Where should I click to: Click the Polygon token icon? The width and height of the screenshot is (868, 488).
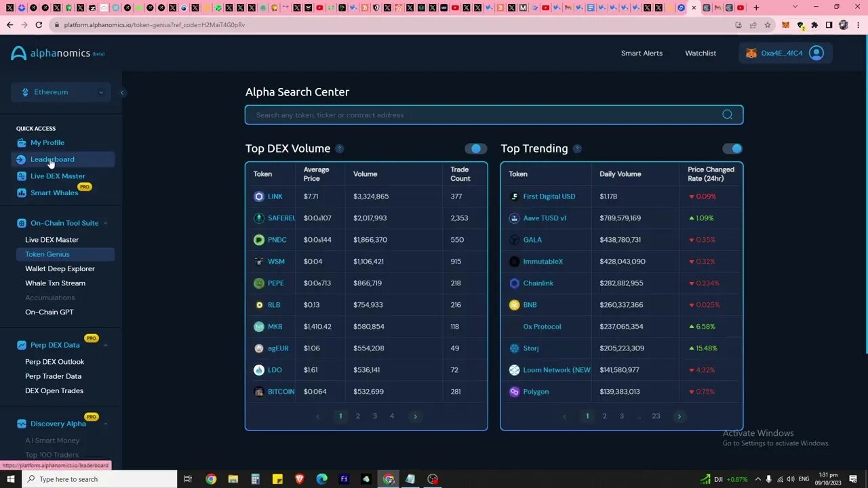(514, 392)
